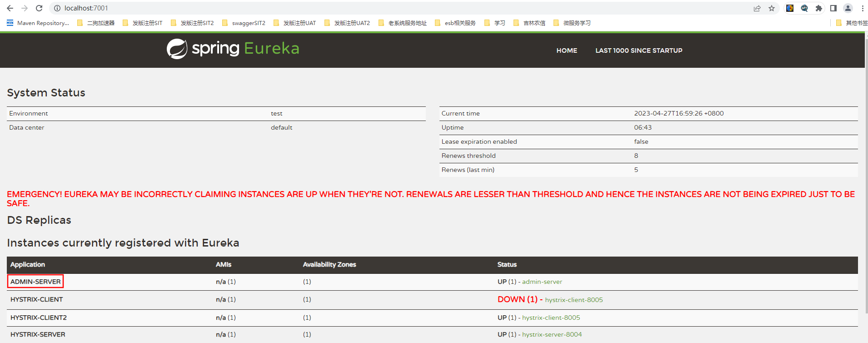Open hystrix-client-8005 link in HYSTRIX-CLIENT2 row
868x343 pixels.
coord(551,318)
